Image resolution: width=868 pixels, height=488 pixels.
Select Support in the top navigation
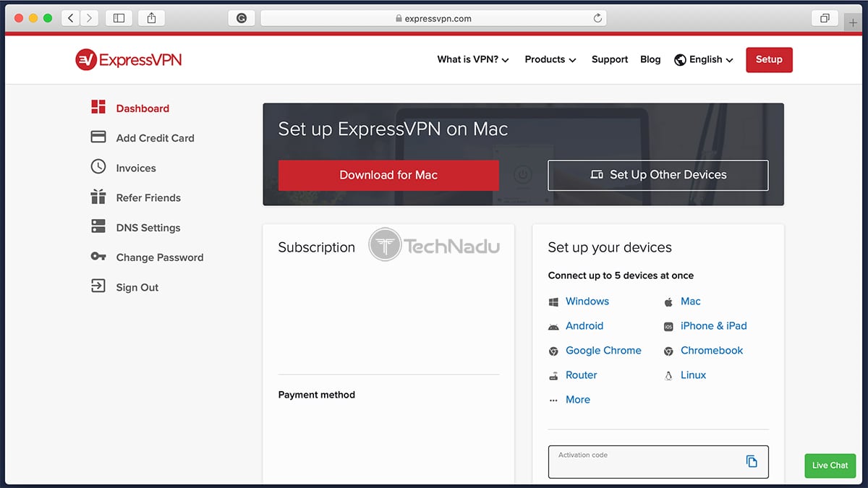[x=609, y=59]
